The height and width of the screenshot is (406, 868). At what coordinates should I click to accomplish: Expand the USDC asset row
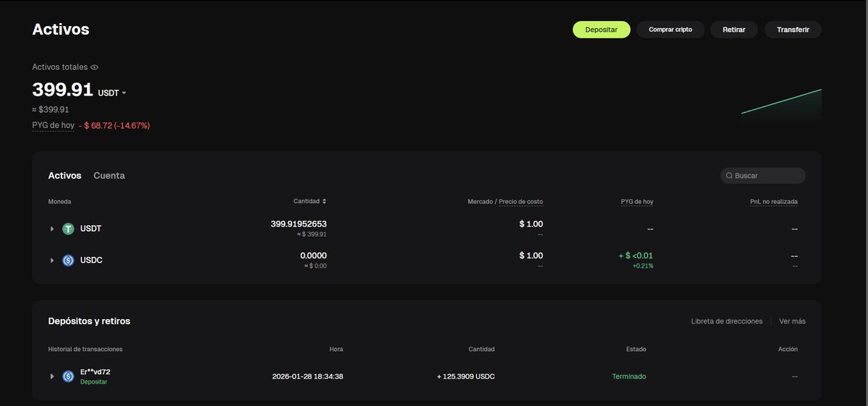[x=52, y=260]
